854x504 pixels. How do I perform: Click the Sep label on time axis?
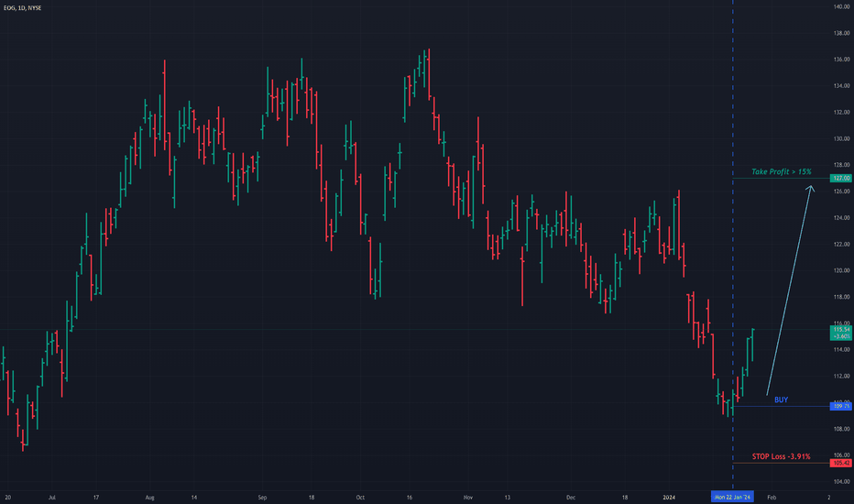coord(262,498)
